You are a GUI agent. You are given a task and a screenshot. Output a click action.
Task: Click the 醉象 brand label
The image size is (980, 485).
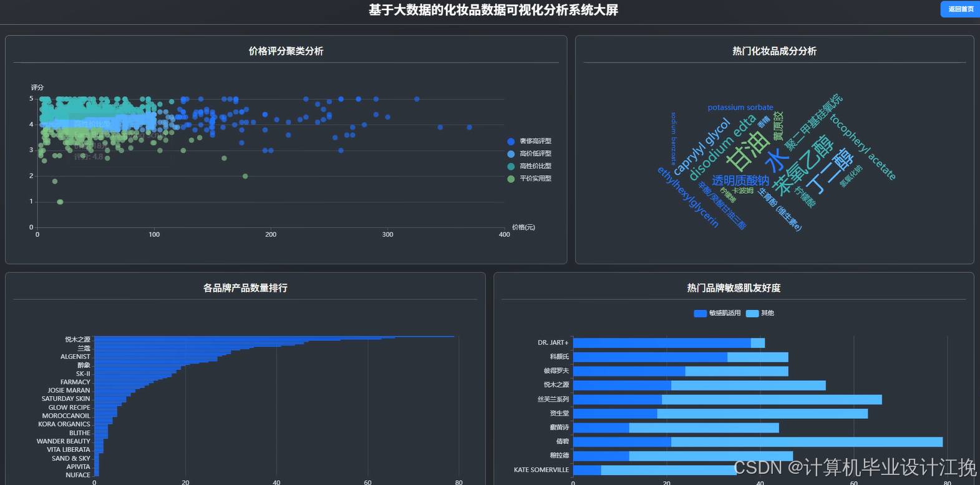(84, 365)
